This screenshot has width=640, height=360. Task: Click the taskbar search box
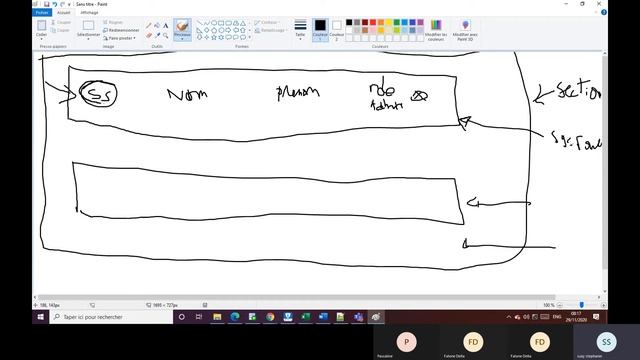[x=111, y=317]
